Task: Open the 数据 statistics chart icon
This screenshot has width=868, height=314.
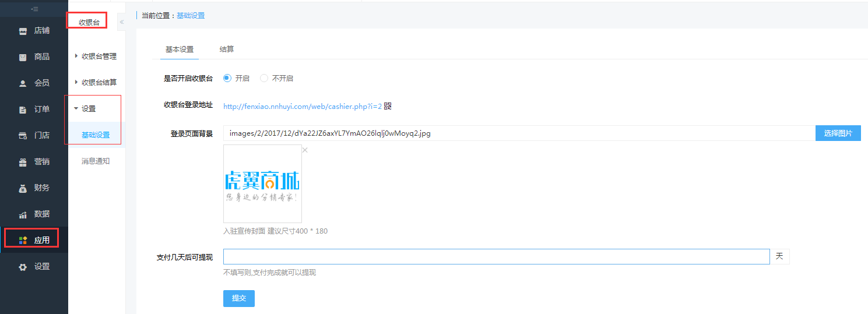Action: click(23, 214)
